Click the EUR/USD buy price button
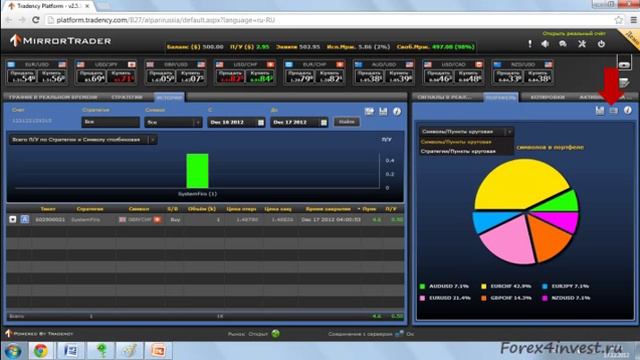Screen dimensions: 640x360 [52, 76]
